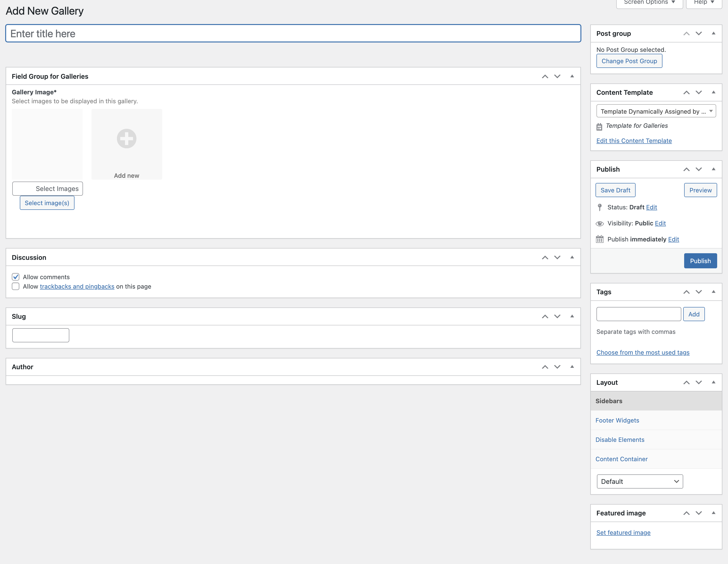Click the plus icon to add new image
The width and height of the screenshot is (728, 564).
127,138
